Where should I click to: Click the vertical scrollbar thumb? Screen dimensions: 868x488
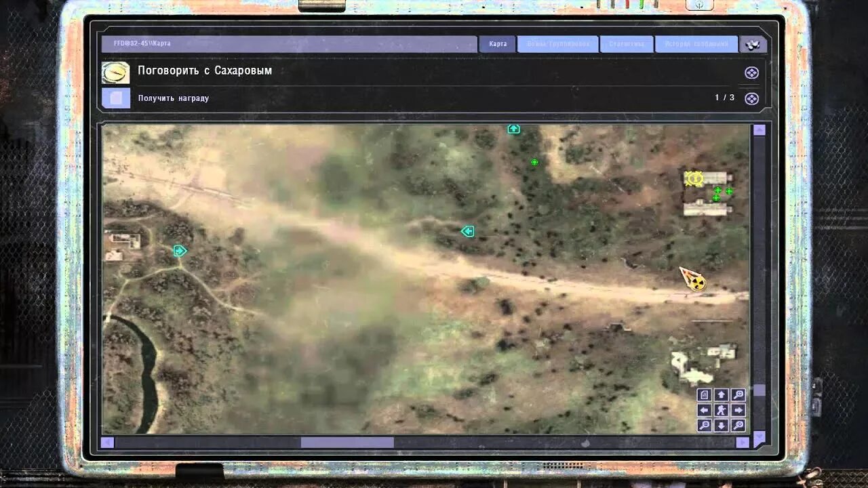pyautogui.click(x=759, y=390)
